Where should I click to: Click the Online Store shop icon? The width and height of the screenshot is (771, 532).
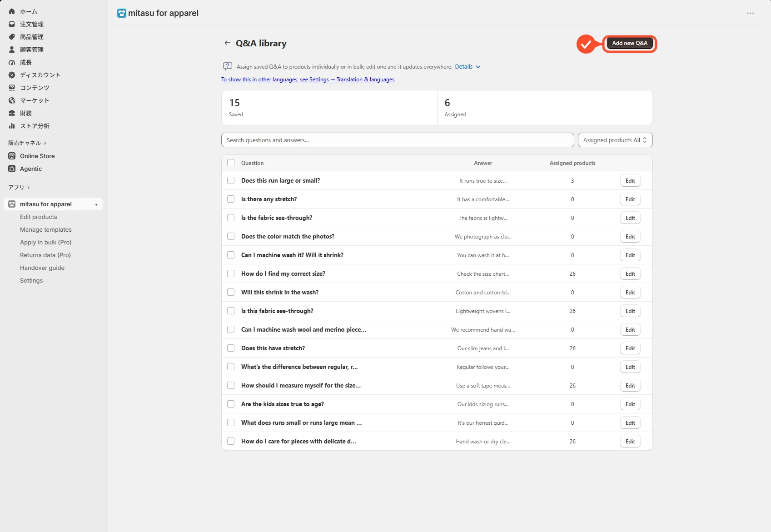[12, 156]
